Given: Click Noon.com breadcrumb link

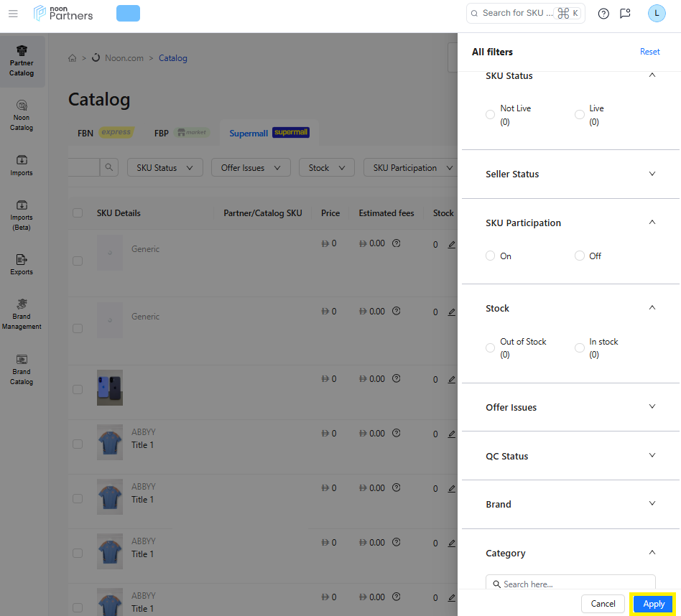Looking at the screenshot, I should (124, 58).
